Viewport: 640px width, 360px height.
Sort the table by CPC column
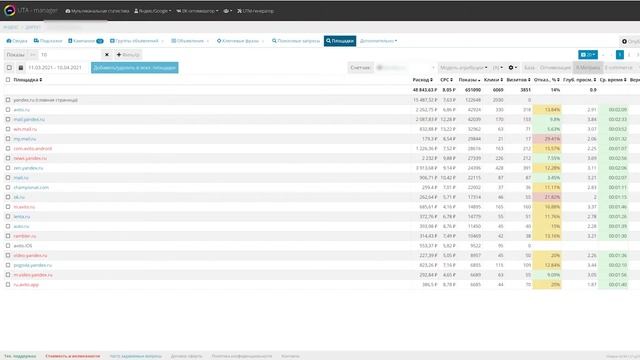coord(446,80)
